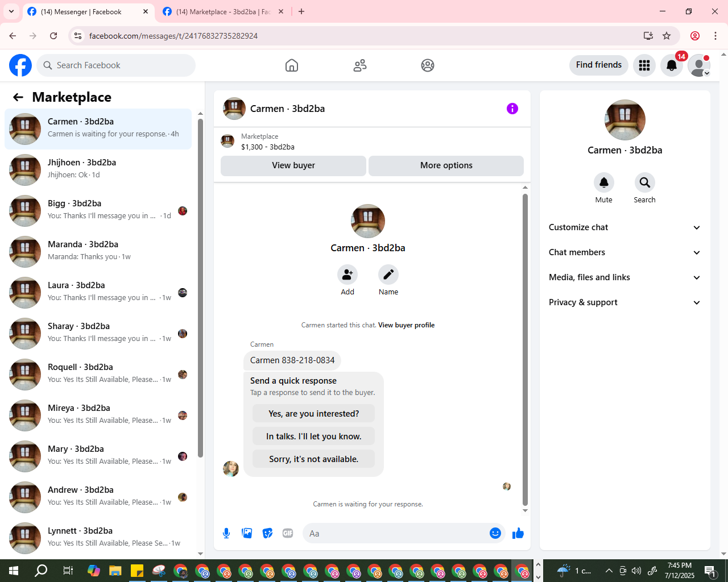Open Lynnett · 3bd2ba conversation
Screen dimensions: 728x582
[x=98, y=538]
